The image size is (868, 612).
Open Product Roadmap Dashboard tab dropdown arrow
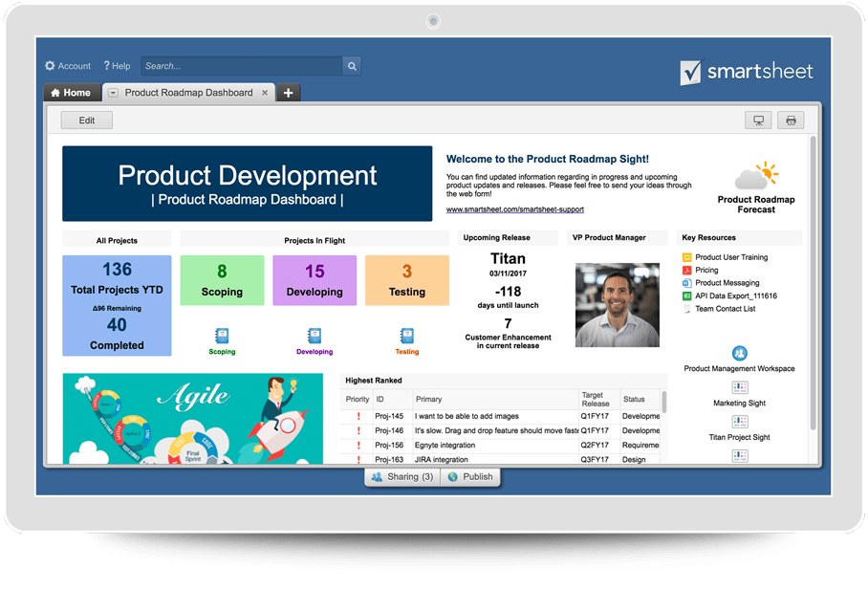coord(113,93)
